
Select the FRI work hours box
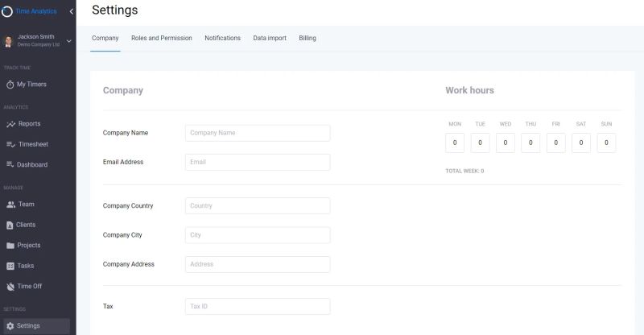tap(555, 143)
